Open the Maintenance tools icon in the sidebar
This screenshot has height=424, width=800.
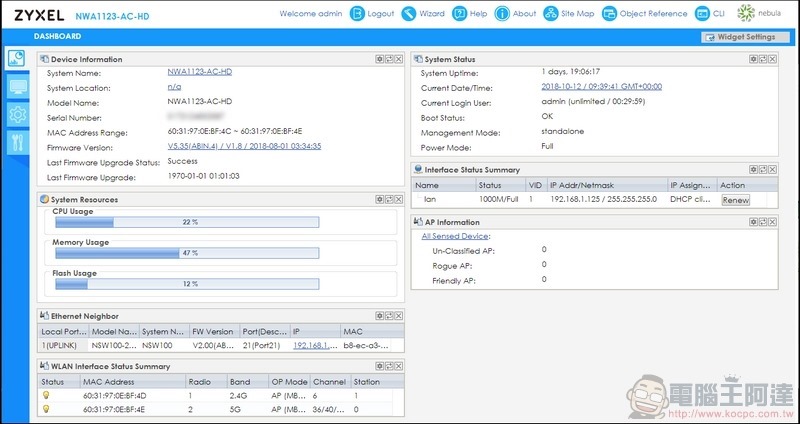(17, 142)
